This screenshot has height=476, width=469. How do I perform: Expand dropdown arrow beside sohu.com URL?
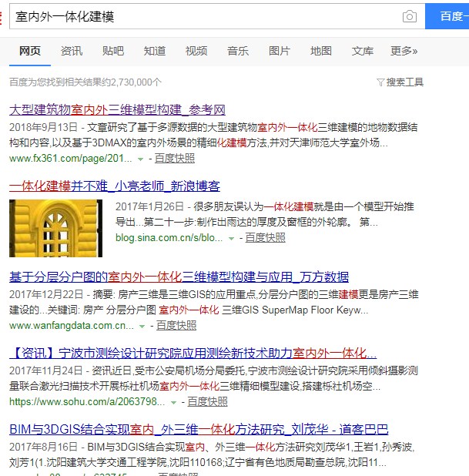click(x=173, y=403)
